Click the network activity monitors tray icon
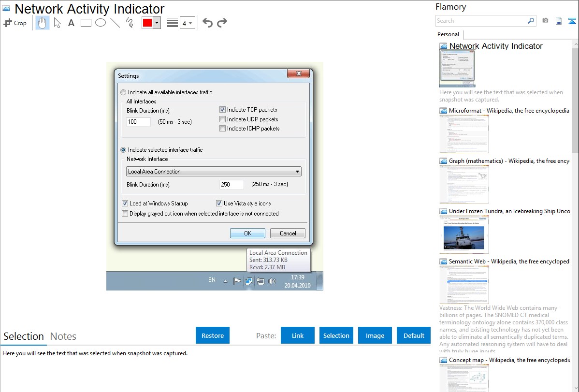 pyautogui.click(x=249, y=281)
